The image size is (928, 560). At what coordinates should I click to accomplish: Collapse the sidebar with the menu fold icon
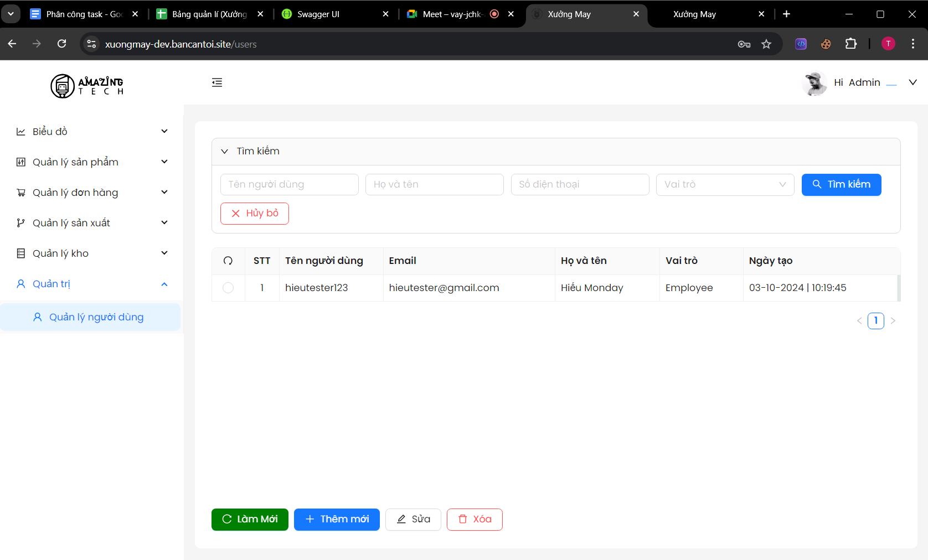pyautogui.click(x=217, y=82)
